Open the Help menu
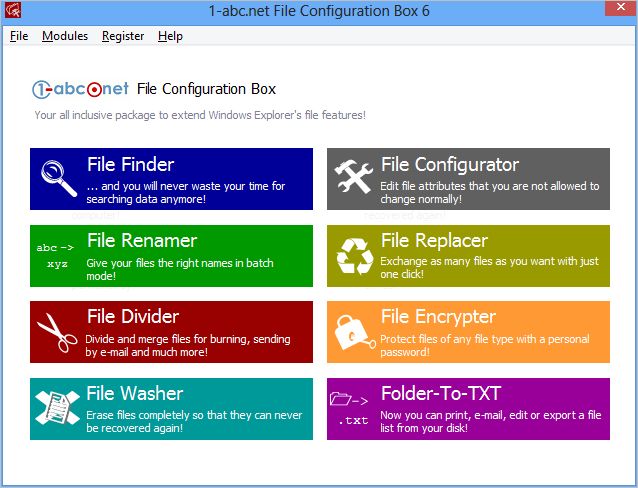638x488 pixels. click(x=170, y=36)
